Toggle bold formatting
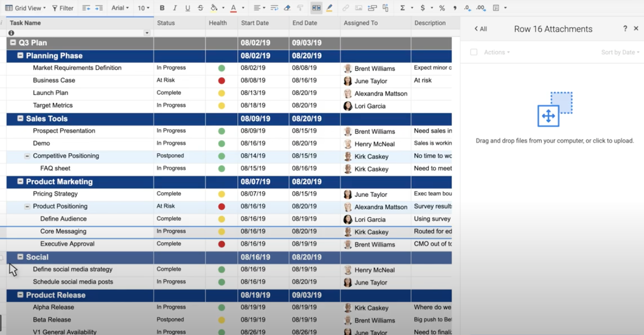This screenshot has height=335, width=644. coord(162,8)
